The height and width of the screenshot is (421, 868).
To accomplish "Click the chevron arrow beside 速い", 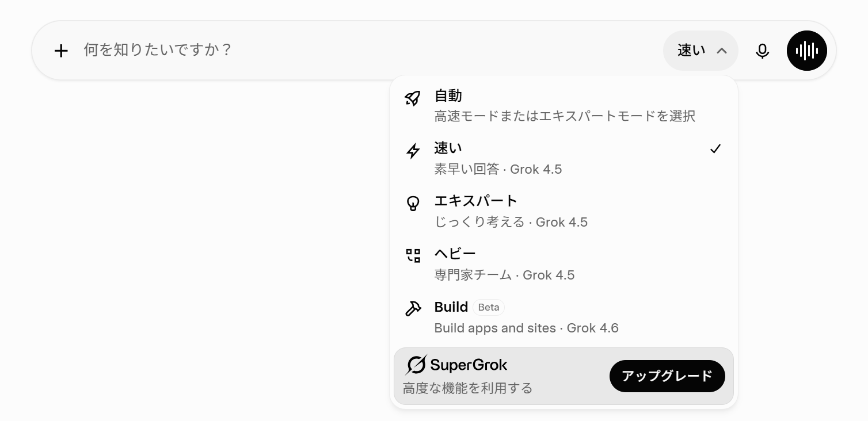I will click(x=722, y=51).
